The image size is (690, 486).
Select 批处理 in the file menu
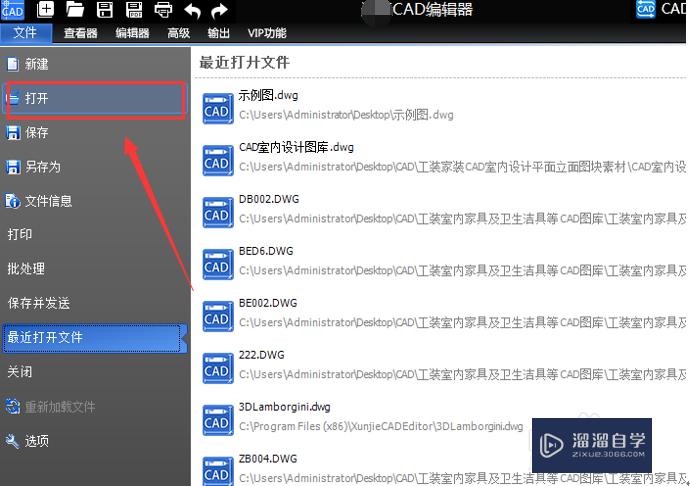pyautogui.click(x=95, y=269)
